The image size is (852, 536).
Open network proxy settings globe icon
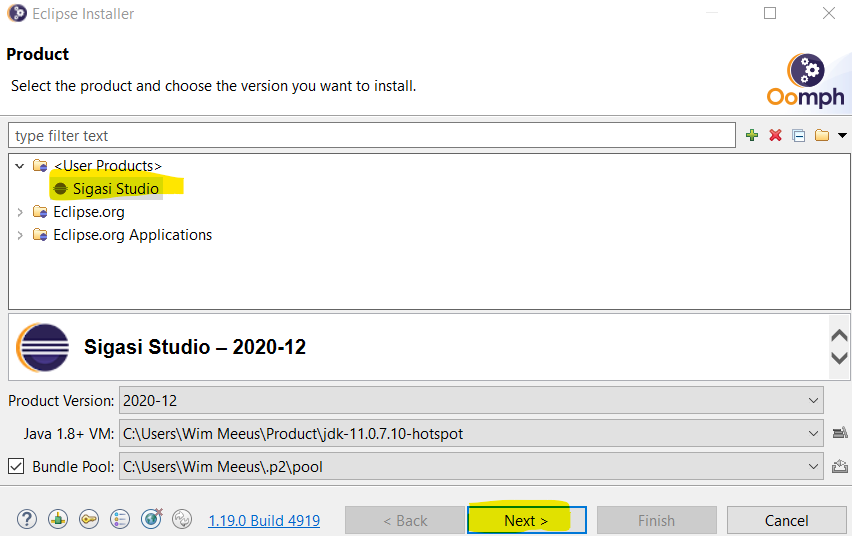click(x=152, y=519)
